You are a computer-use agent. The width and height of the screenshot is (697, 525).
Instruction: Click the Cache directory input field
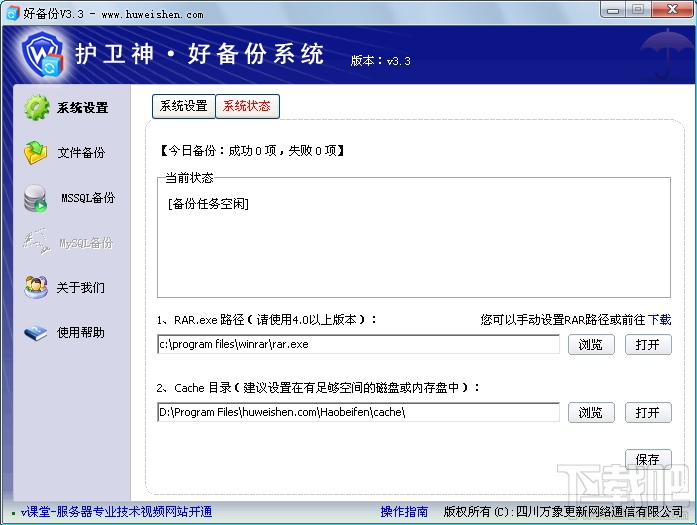click(x=358, y=413)
